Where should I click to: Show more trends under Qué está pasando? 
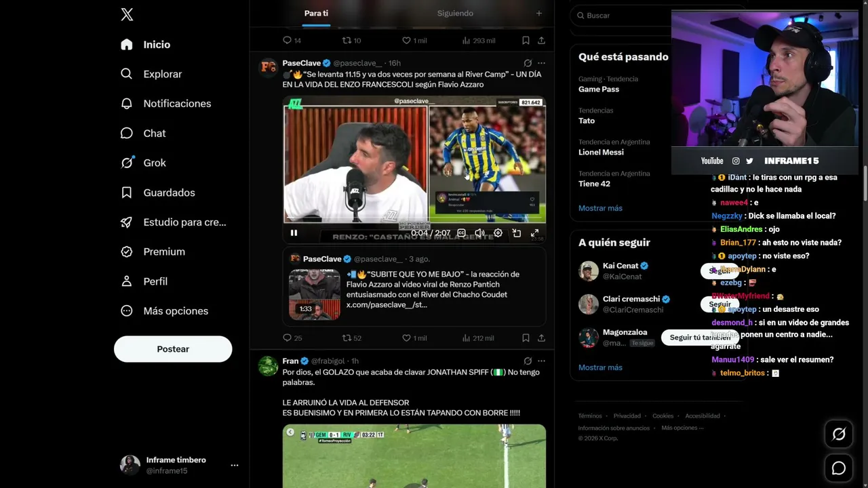click(600, 208)
